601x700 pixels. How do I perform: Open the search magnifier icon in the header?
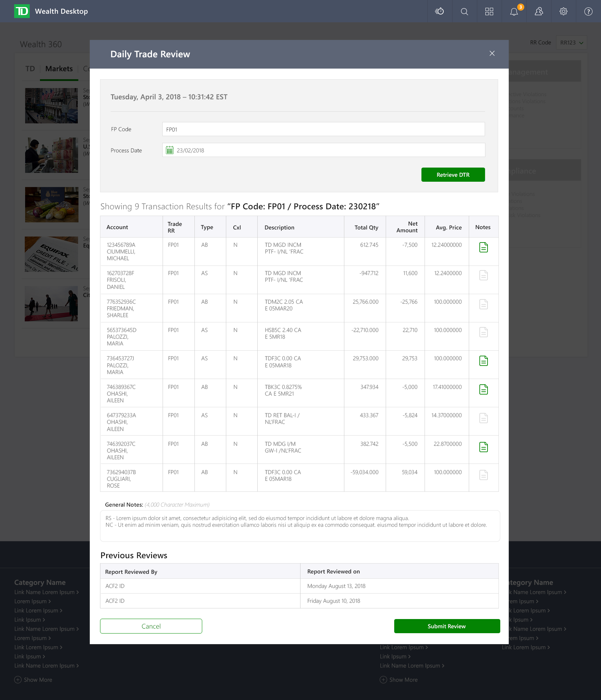465,11
